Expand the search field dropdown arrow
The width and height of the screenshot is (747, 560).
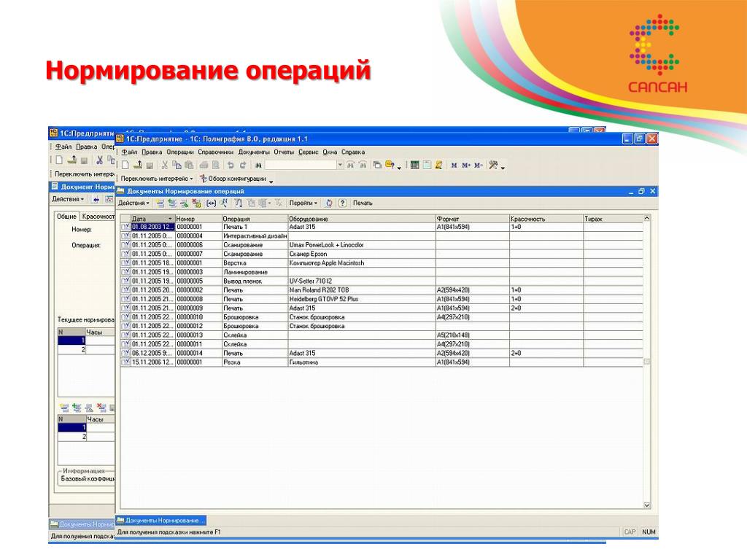point(340,166)
